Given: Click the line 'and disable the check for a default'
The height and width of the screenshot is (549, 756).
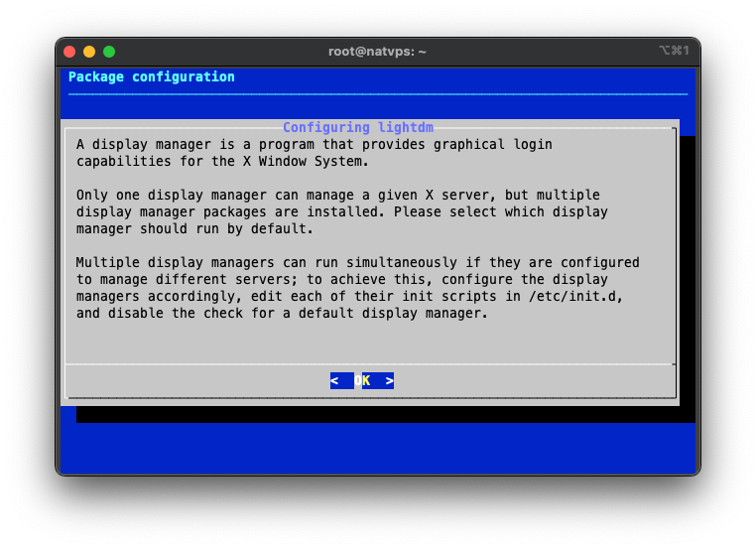Looking at the screenshot, I should click(x=282, y=314).
